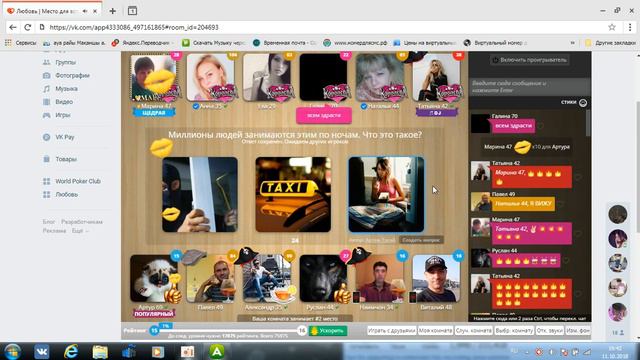Image resolution: width=640 pixels, height=360 pixels.
Task: Open VK app in the taskbar
Action: (42, 351)
